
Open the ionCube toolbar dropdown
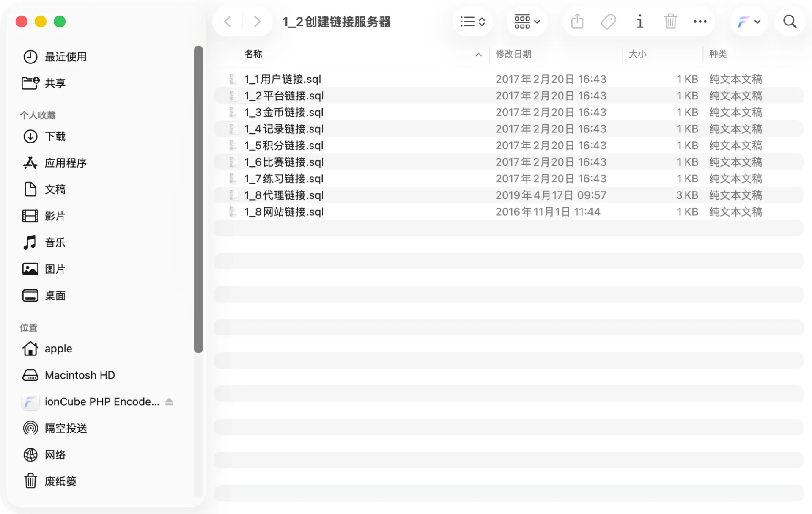click(749, 22)
